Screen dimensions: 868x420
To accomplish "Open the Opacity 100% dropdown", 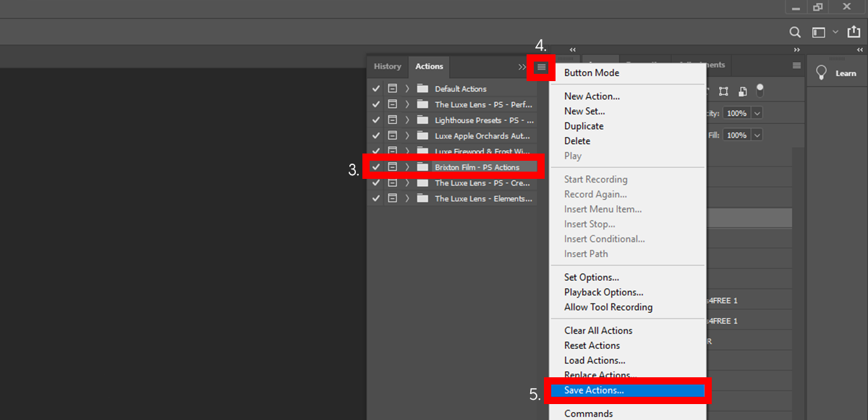I will pyautogui.click(x=757, y=114).
